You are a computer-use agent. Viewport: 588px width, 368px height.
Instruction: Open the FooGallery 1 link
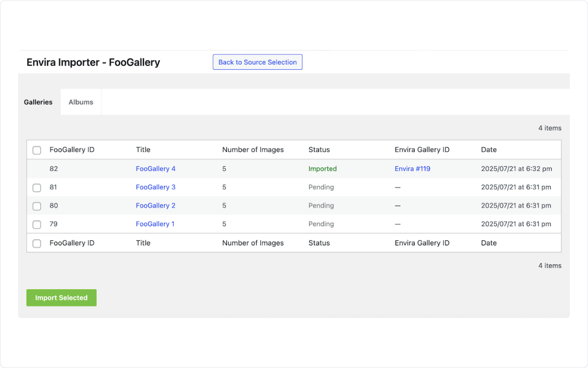155,224
